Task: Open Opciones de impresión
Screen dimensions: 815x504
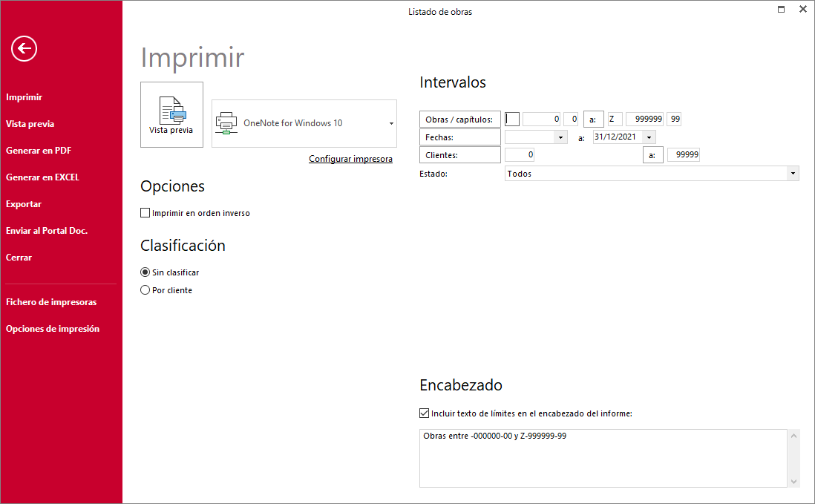Action: click(53, 329)
